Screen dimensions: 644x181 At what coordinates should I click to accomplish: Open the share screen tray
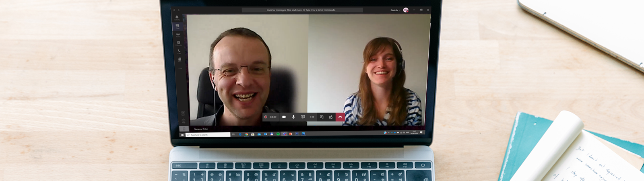[x=303, y=117]
